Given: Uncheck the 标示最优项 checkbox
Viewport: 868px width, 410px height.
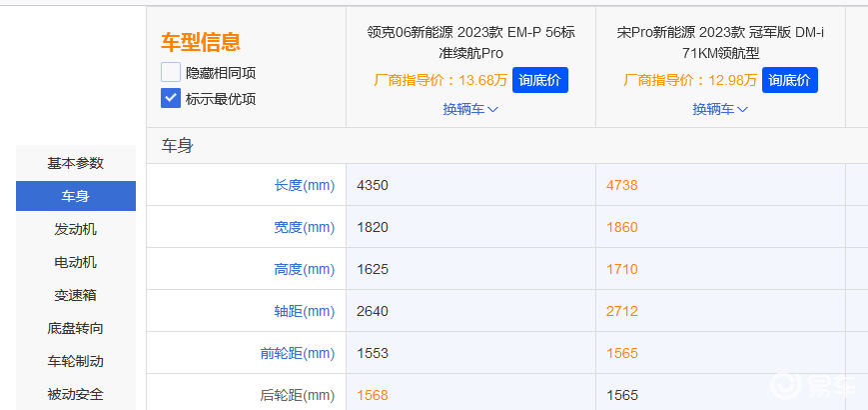Looking at the screenshot, I should [x=171, y=99].
